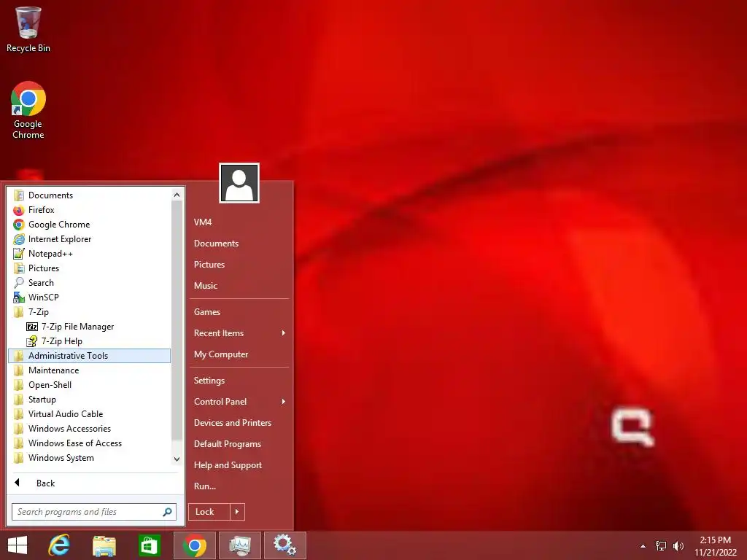
Task: Expand the Virtual Audio Cable folder
Action: (89, 414)
